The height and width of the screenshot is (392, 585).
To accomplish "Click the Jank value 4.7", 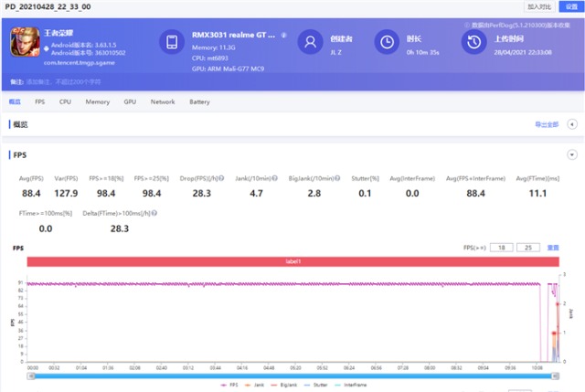I will point(256,193).
